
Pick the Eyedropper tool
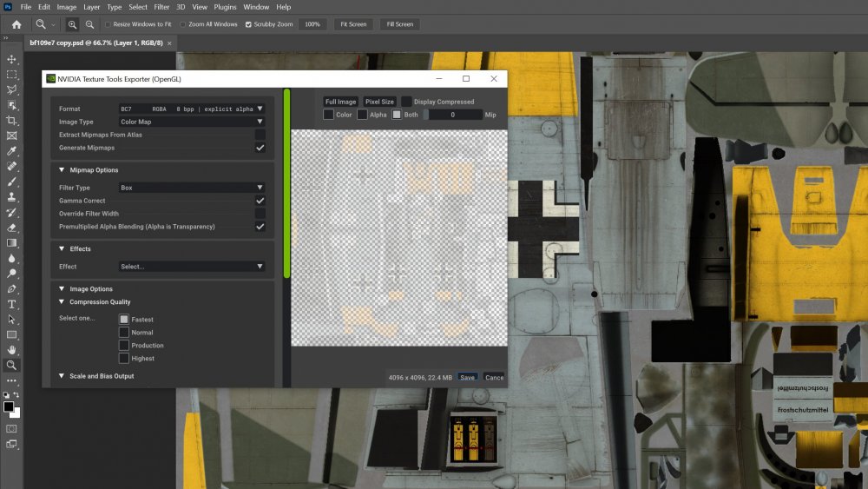click(x=12, y=151)
